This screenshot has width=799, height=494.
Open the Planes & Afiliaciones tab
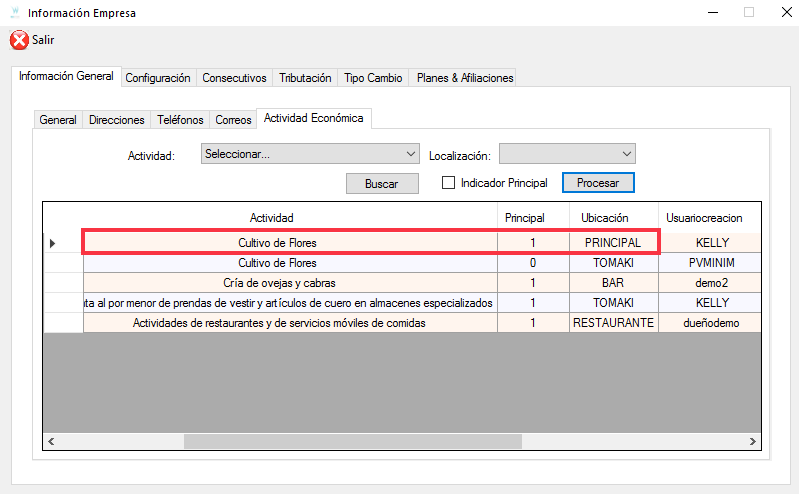(x=464, y=78)
